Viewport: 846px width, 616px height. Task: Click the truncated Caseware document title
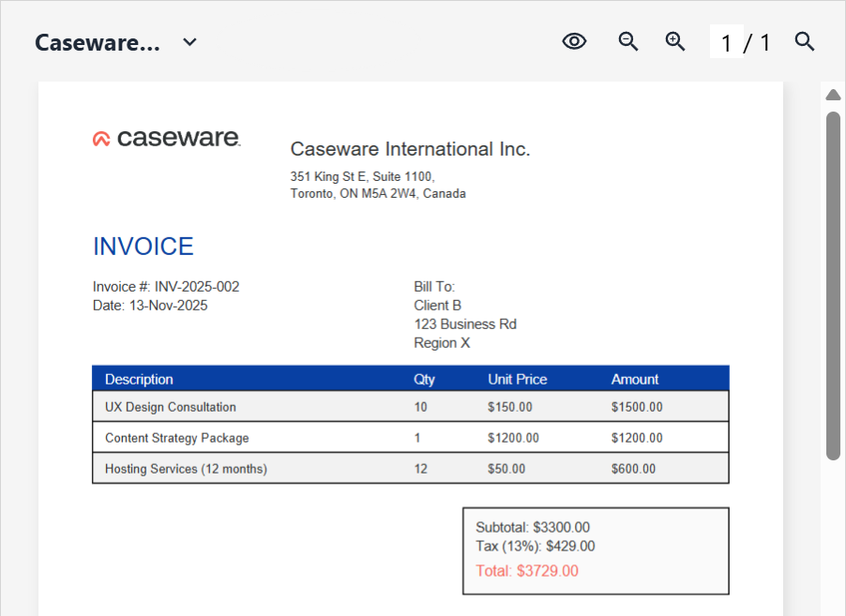pos(98,43)
